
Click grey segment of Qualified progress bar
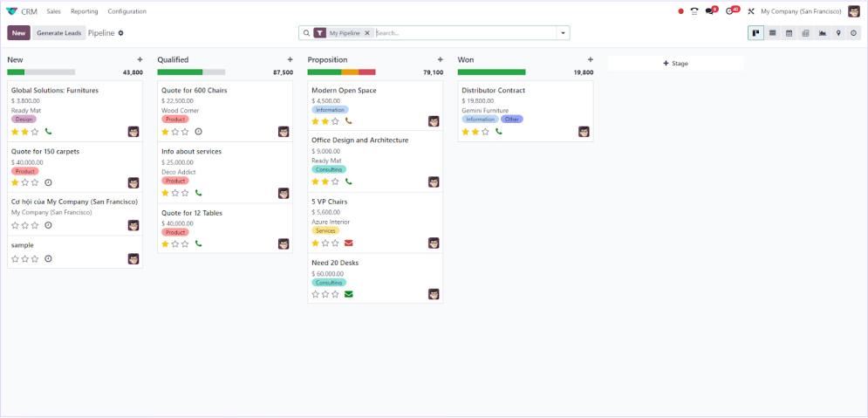coord(214,72)
